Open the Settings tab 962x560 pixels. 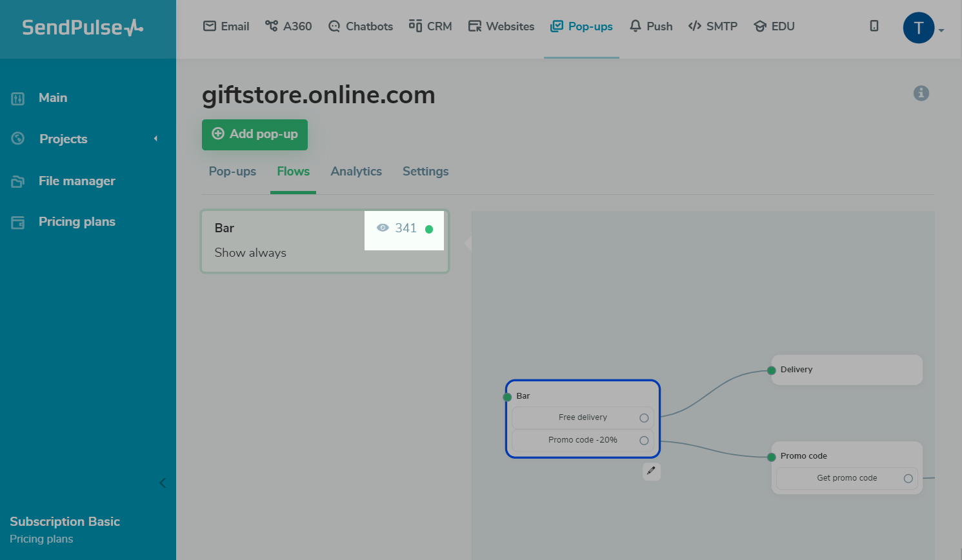point(426,172)
